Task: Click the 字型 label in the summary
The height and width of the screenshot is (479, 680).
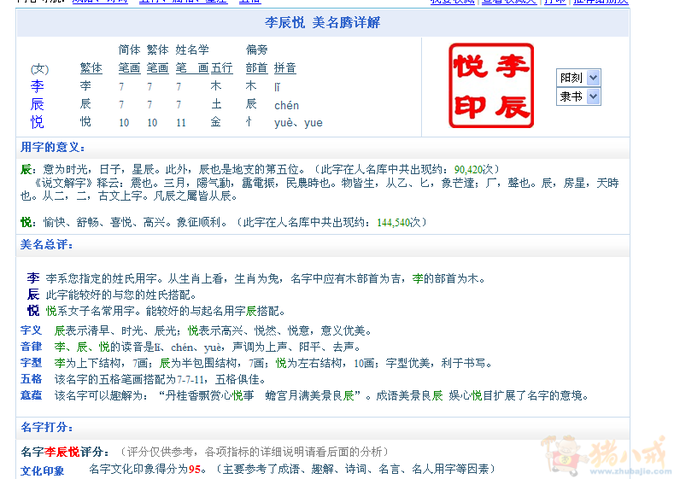Action: (31, 363)
